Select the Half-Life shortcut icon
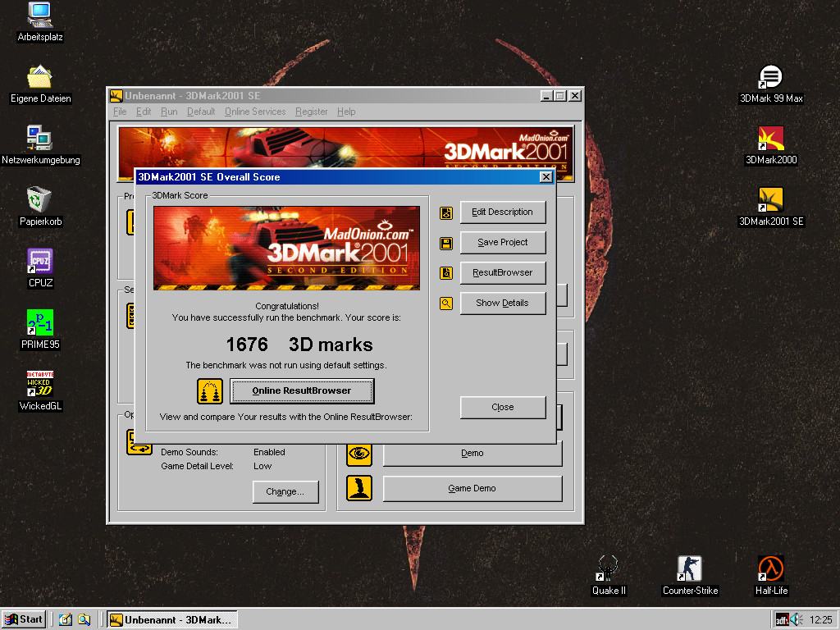Image resolution: width=840 pixels, height=630 pixels. [x=771, y=576]
